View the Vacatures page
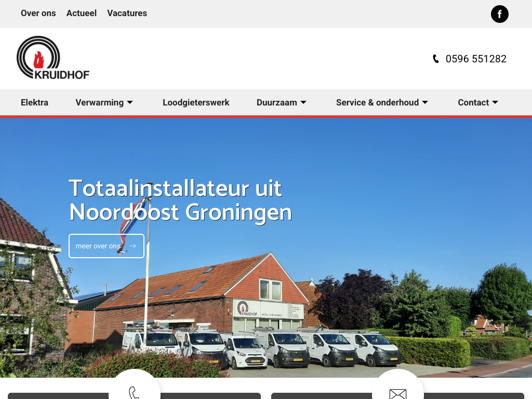The height and width of the screenshot is (399, 532). point(127,13)
